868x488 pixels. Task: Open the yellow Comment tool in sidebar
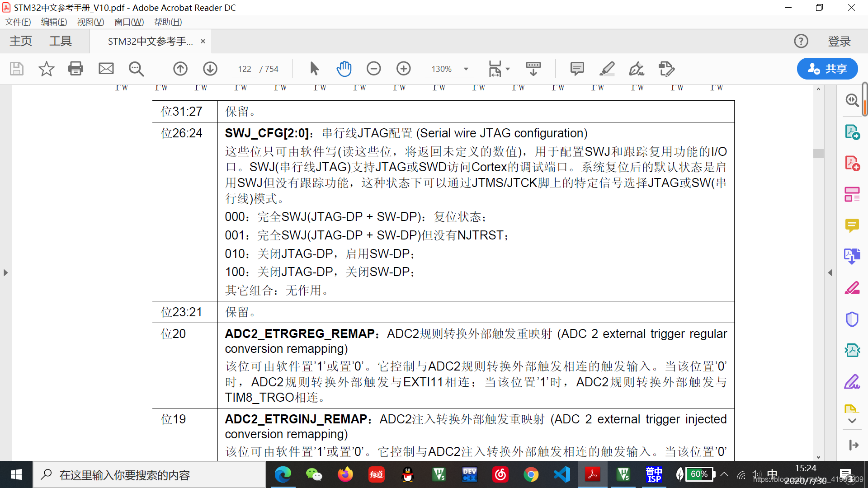852,225
